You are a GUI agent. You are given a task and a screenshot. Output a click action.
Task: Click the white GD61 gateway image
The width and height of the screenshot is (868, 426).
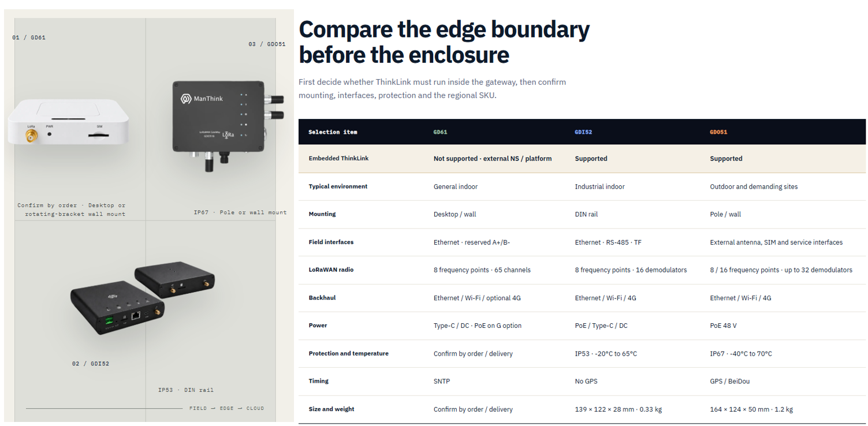pyautogui.click(x=68, y=122)
